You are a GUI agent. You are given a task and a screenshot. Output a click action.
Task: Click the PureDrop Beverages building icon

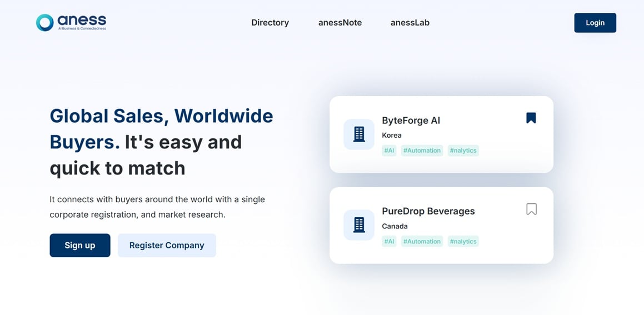point(359,225)
